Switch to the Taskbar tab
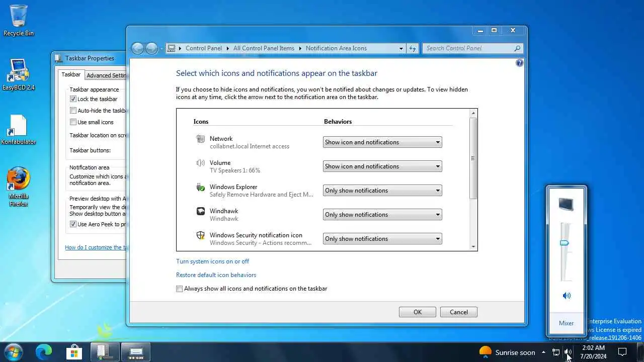 [71, 74]
